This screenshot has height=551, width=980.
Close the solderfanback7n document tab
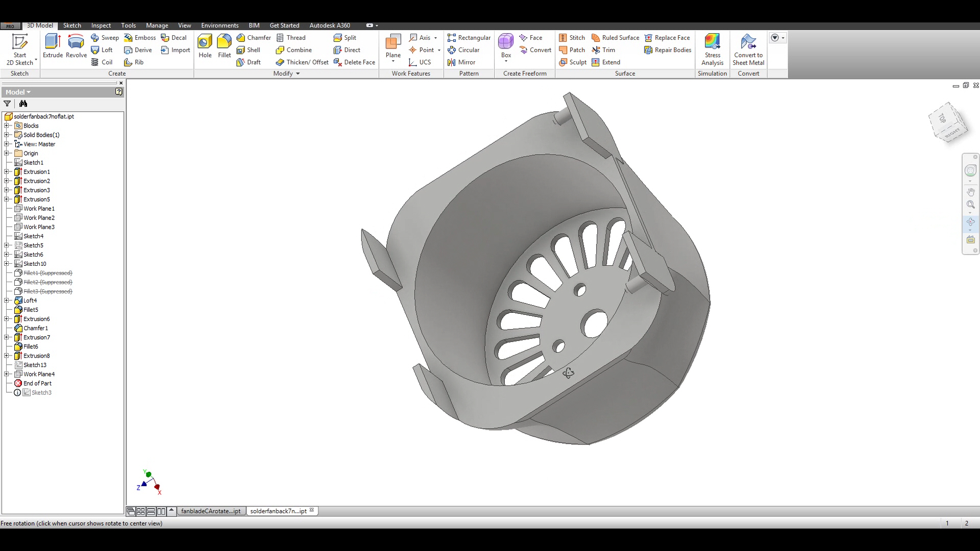(x=312, y=510)
